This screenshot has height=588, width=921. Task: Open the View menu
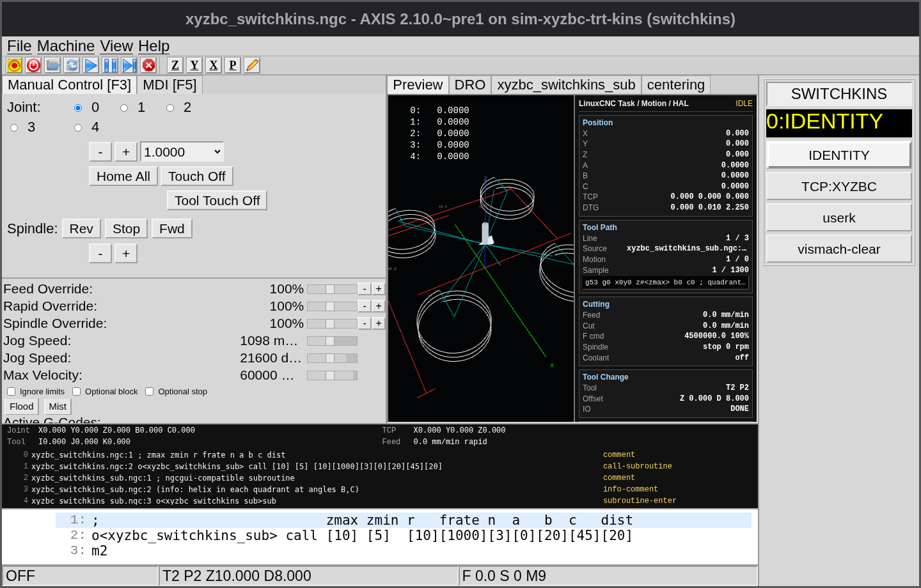(x=116, y=46)
